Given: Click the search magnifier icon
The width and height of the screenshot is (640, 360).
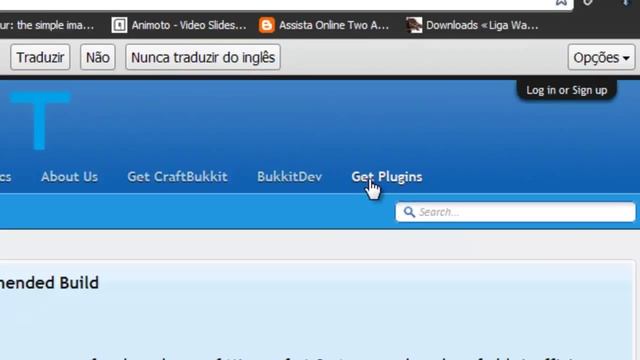Looking at the screenshot, I should coord(409,212).
